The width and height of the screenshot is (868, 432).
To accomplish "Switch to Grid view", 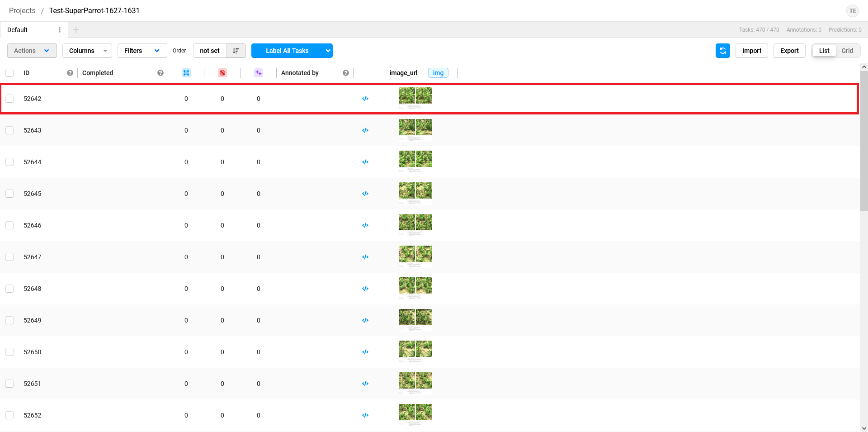I will pos(847,51).
